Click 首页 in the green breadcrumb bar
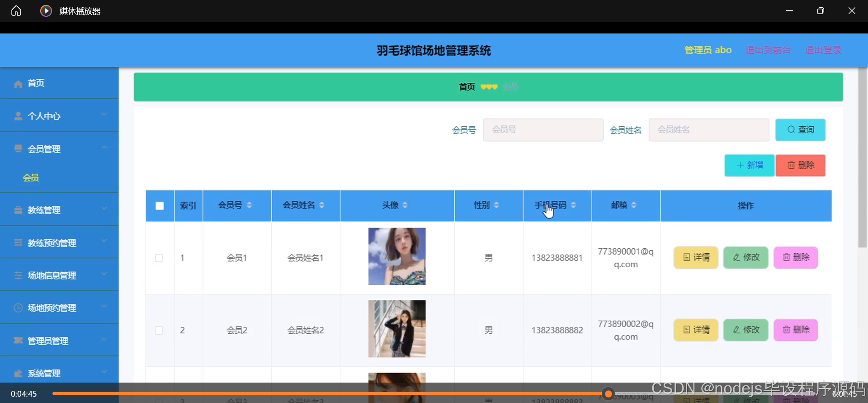 point(467,87)
